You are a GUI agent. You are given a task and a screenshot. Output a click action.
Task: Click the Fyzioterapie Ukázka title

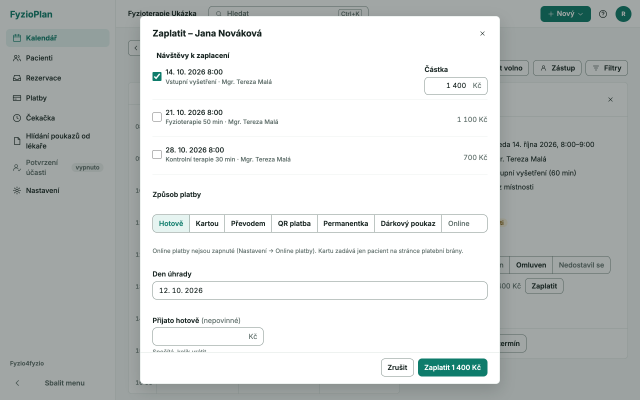pos(162,13)
